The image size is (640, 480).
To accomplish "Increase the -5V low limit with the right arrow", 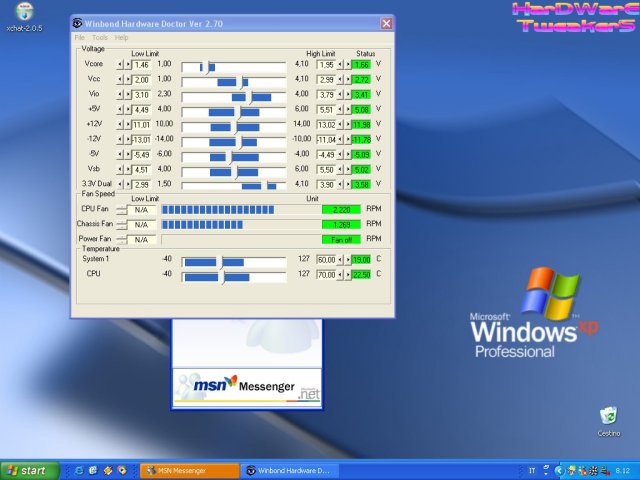I will click(128, 155).
